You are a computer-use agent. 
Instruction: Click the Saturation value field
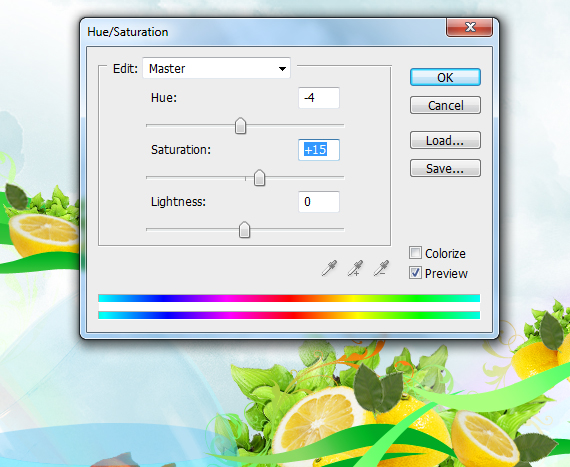319,150
